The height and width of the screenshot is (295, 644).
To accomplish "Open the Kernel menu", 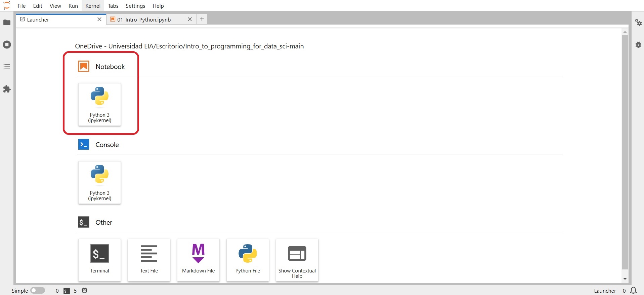I will 93,6.
